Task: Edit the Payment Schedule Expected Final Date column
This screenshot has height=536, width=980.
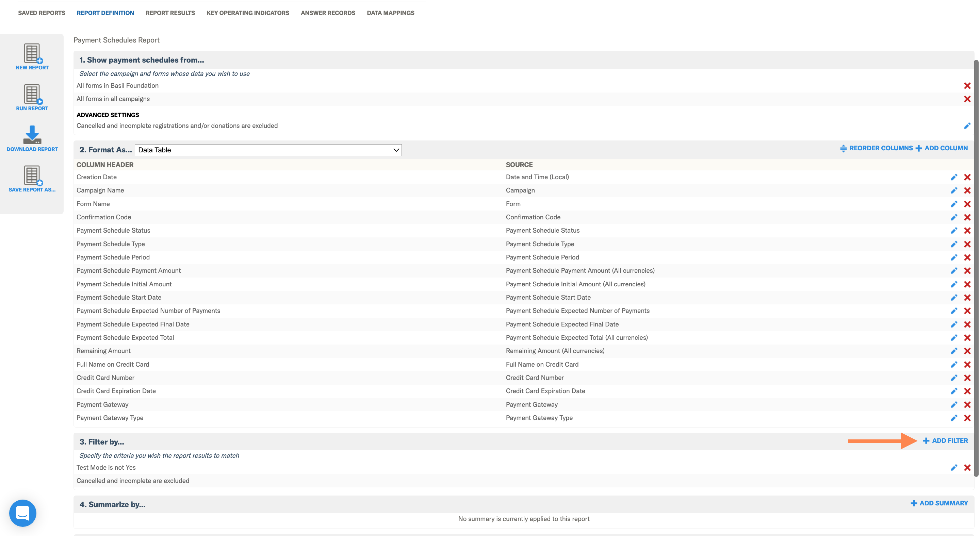Action: [x=954, y=324]
